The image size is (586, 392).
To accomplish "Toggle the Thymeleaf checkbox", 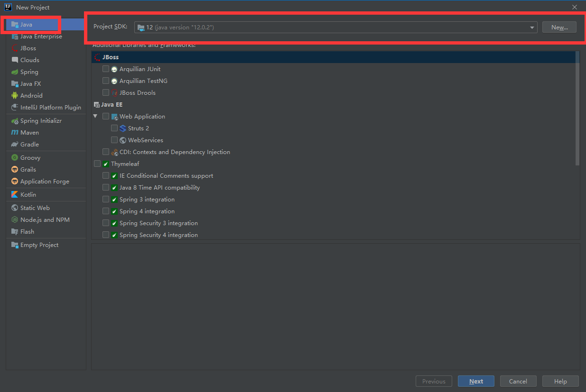I will coord(97,164).
